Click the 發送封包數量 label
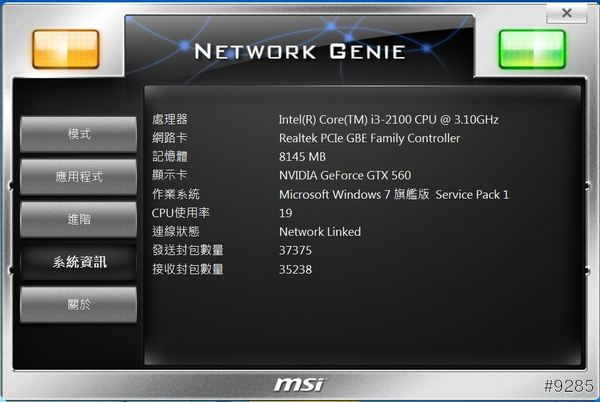 [x=188, y=250]
